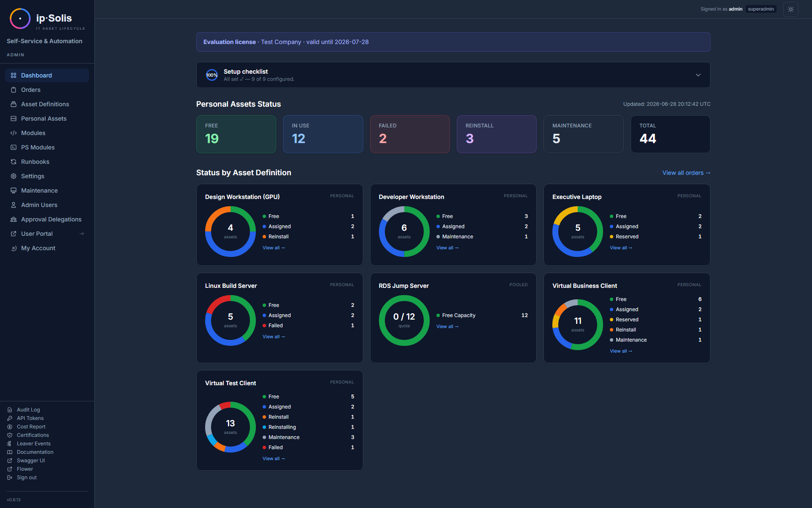Viewport: 812px width, 508px height.
Task: Click the TOTAL 44 status card
Action: point(670,134)
